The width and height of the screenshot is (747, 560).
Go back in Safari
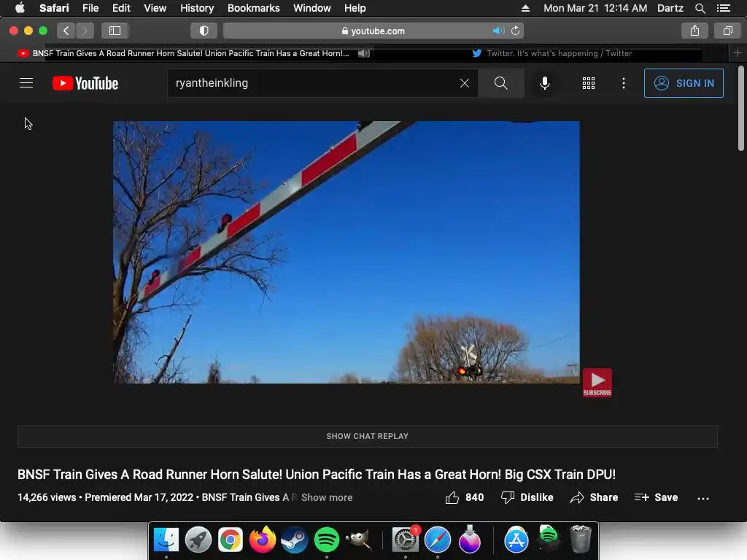tap(66, 31)
